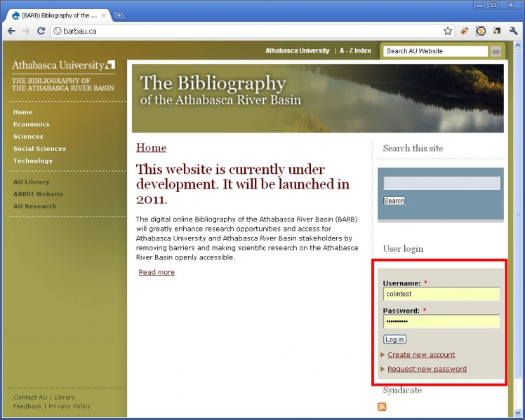Click the Username input field
Viewport: 525px width, 420px height.
pos(441,294)
